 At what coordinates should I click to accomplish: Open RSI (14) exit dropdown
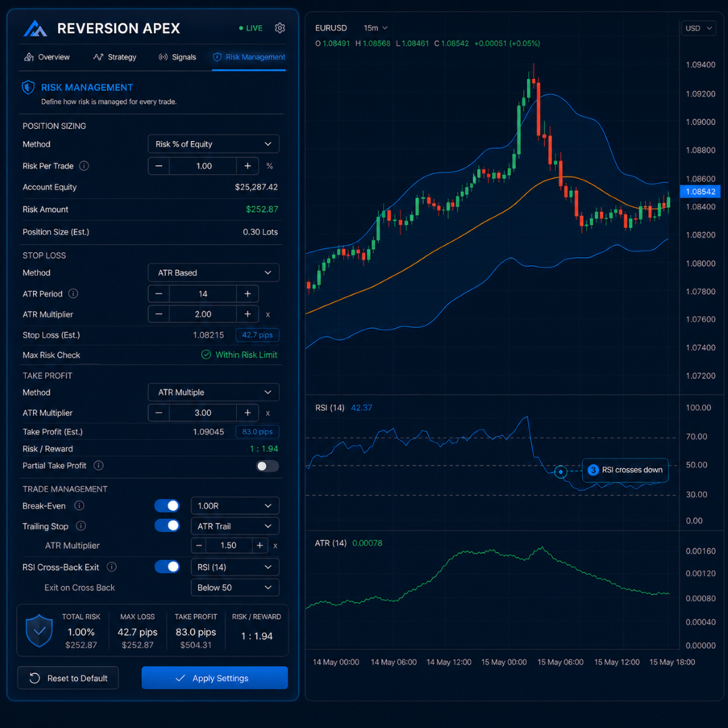235,567
